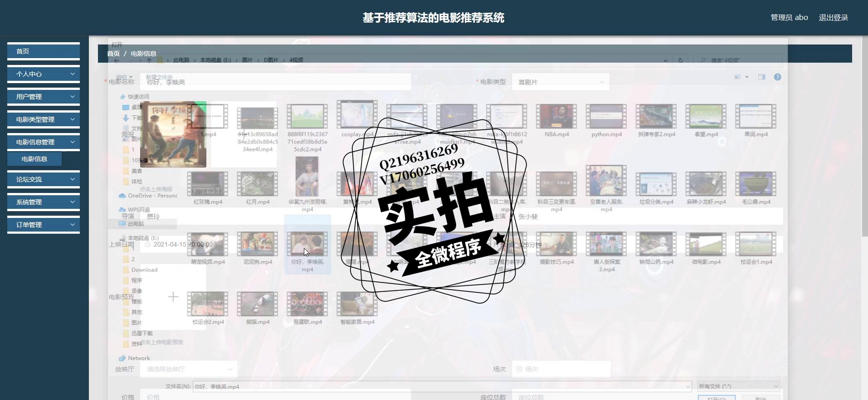The width and height of the screenshot is (868, 400).
Task: Select the 微电影.mp4 video file
Action: click(x=706, y=248)
